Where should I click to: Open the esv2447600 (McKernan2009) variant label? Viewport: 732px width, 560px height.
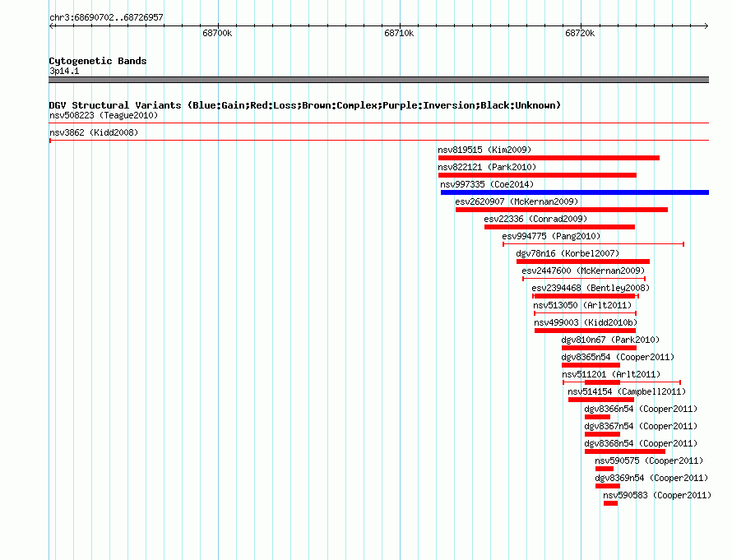pos(583,271)
